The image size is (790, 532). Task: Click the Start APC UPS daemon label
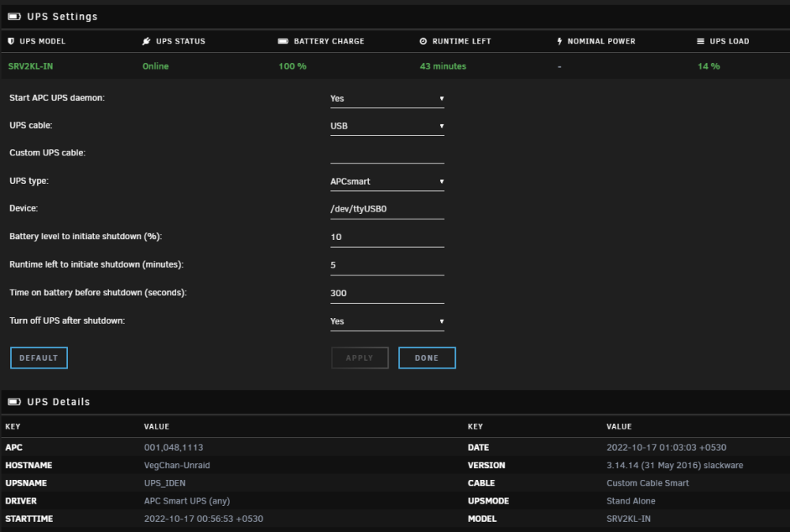click(57, 98)
